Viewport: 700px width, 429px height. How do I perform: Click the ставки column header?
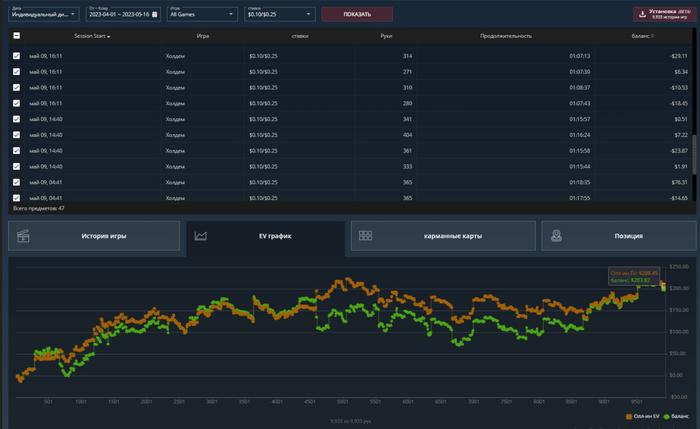300,36
